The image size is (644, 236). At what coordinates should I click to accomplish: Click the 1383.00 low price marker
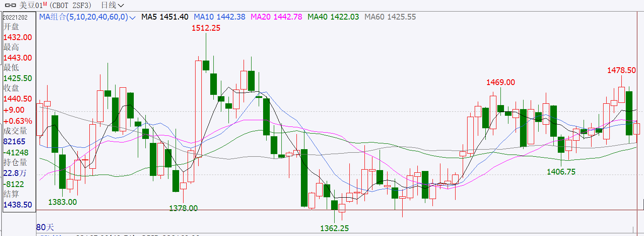point(63,202)
